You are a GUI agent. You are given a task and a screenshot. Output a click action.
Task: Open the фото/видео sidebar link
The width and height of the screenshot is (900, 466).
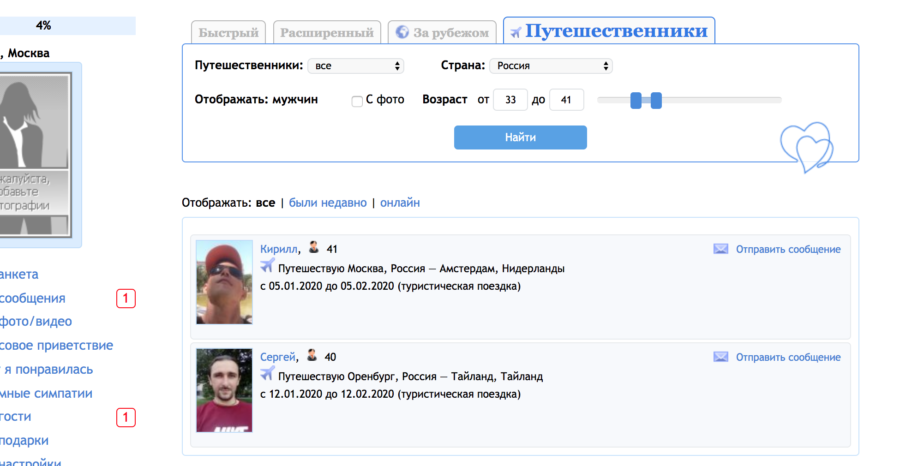[x=36, y=321]
